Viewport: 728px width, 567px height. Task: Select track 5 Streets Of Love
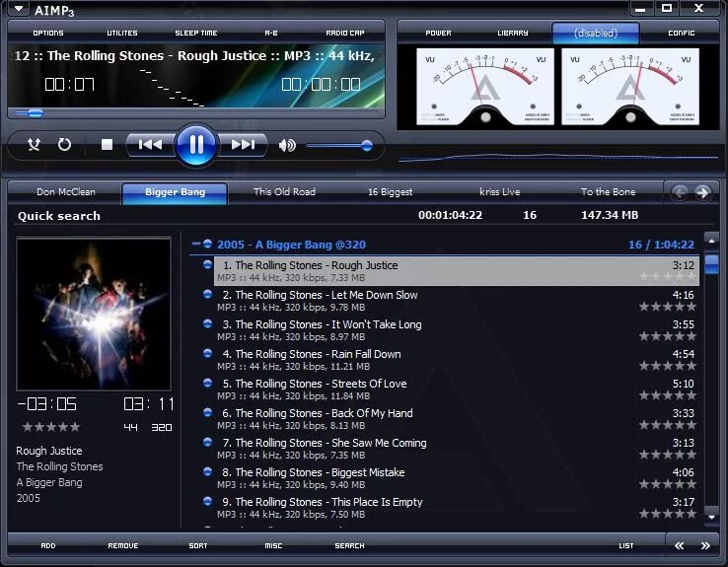tap(457, 390)
